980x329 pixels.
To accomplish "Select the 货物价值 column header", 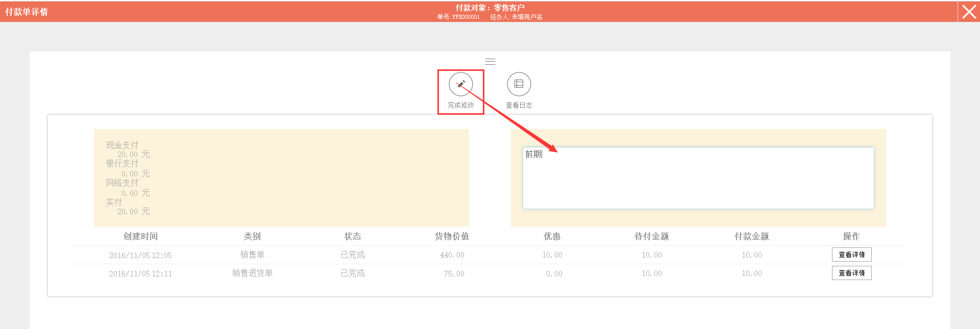I will point(452,236).
